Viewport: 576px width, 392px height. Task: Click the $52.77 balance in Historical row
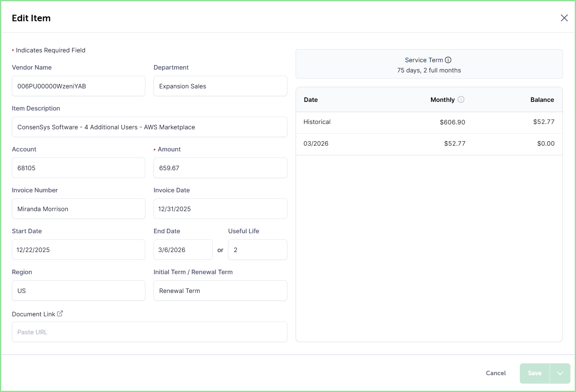(544, 122)
